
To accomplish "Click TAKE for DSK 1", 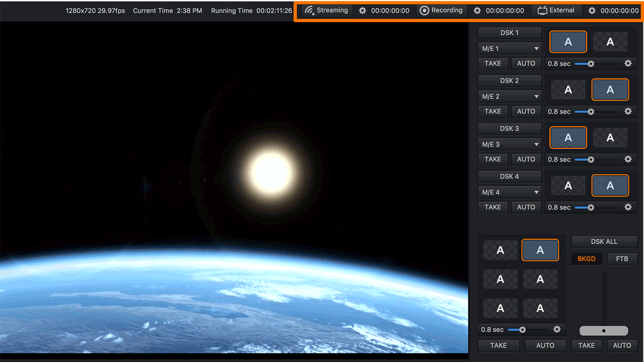I will (493, 63).
